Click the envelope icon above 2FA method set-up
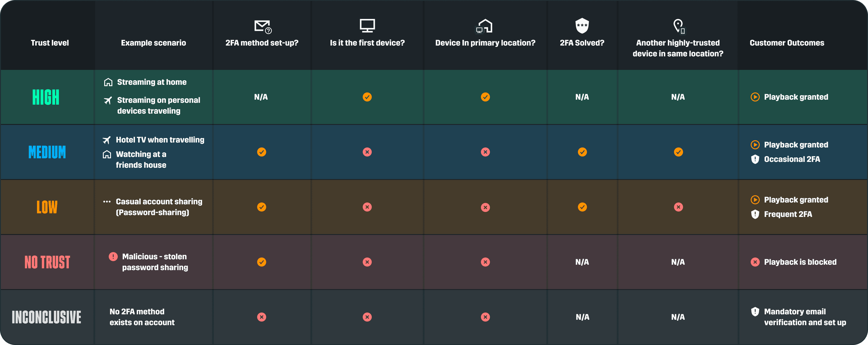Screen dimensions: 868x345 [x=263, y=26]
